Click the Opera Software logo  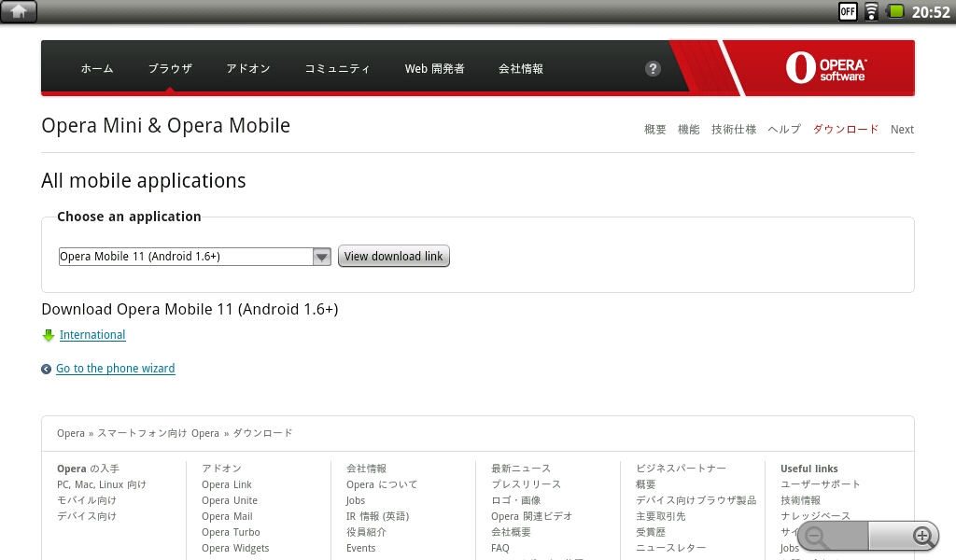(x=825, y=67)
